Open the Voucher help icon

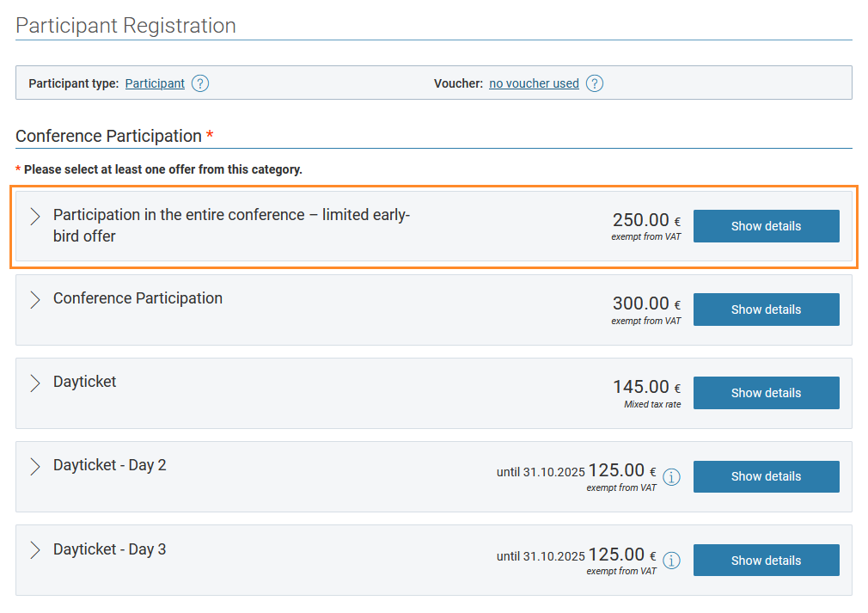pos(595,83)
